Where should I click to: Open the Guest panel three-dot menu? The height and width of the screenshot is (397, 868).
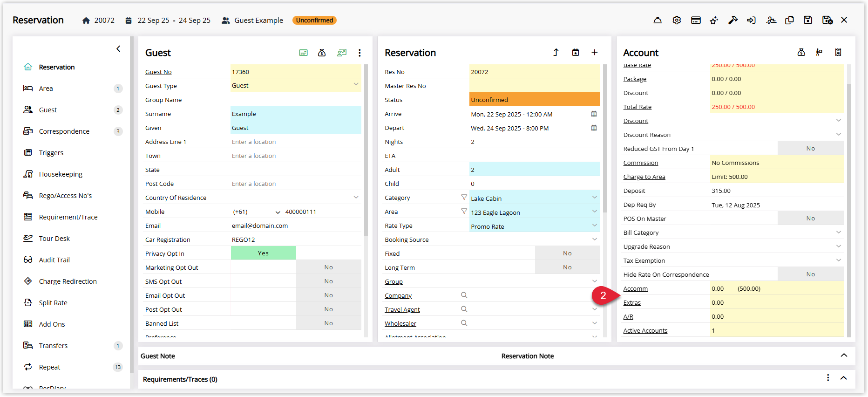click(359, 53)
